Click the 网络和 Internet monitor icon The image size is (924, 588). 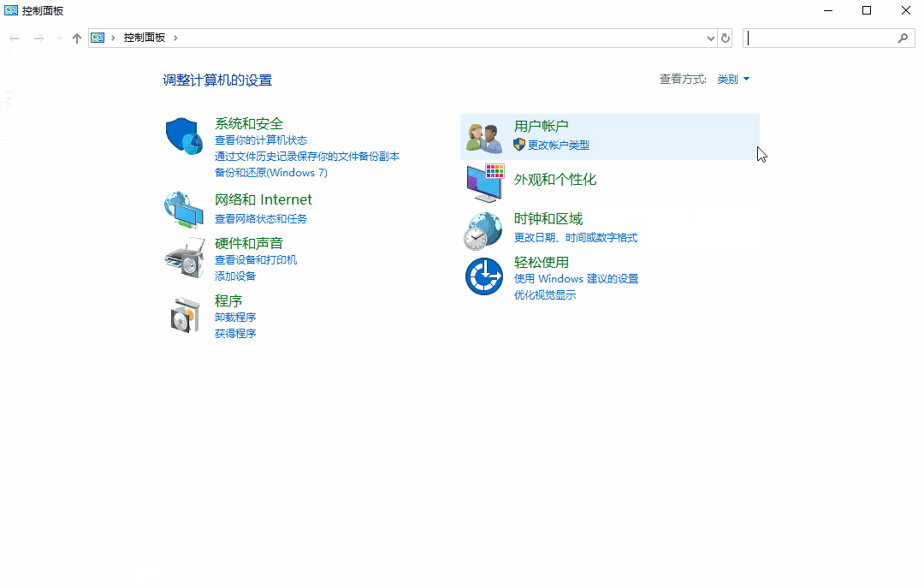click(x=184, y=209)
